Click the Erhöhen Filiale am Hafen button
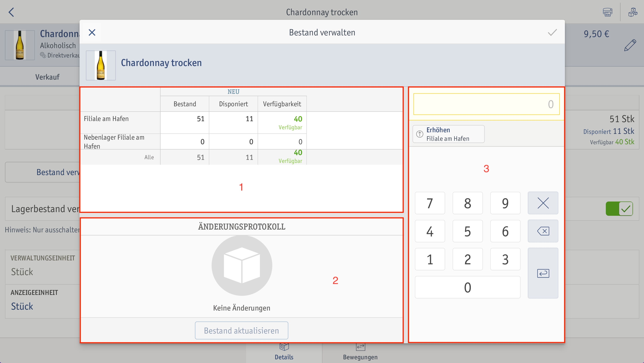The width and height of the screenshot is (644, 363). click(448, 134)
